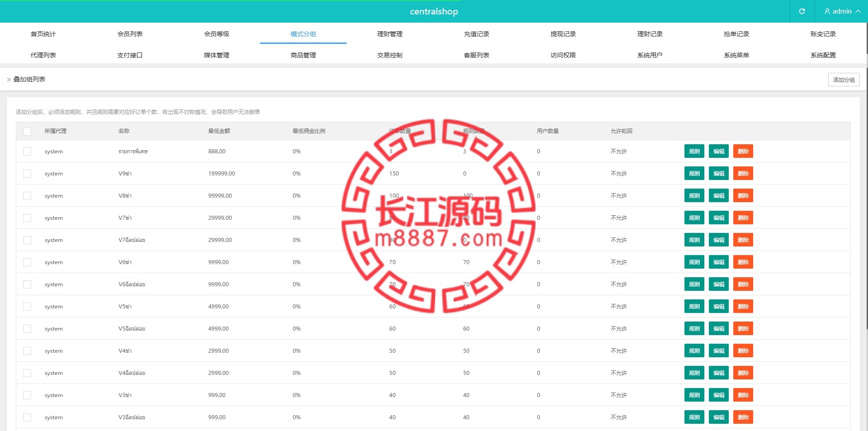Image resolution: width=868 pixels, height=431 pixels.
Task: Edit the 99999.00 group row
Action: (x=719, y=196)
